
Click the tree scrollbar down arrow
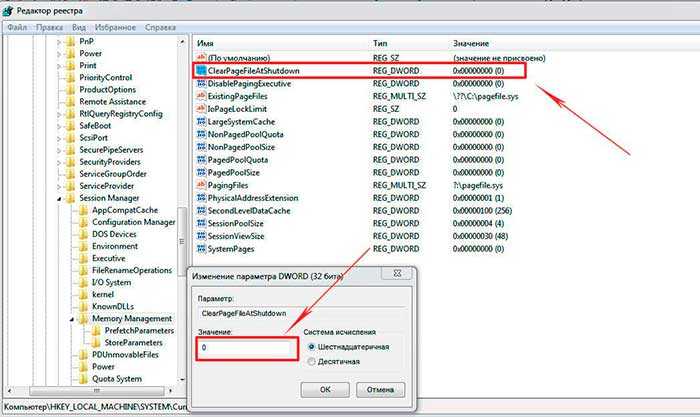point(182,379)
